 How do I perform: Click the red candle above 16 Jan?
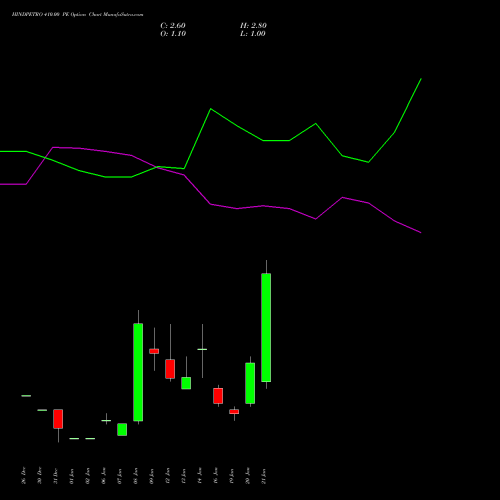(218, 396)
